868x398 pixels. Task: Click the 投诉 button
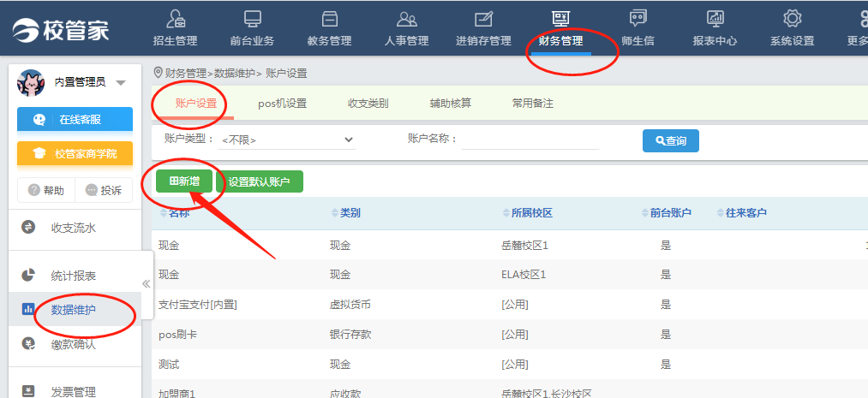(x=104, y=190)
